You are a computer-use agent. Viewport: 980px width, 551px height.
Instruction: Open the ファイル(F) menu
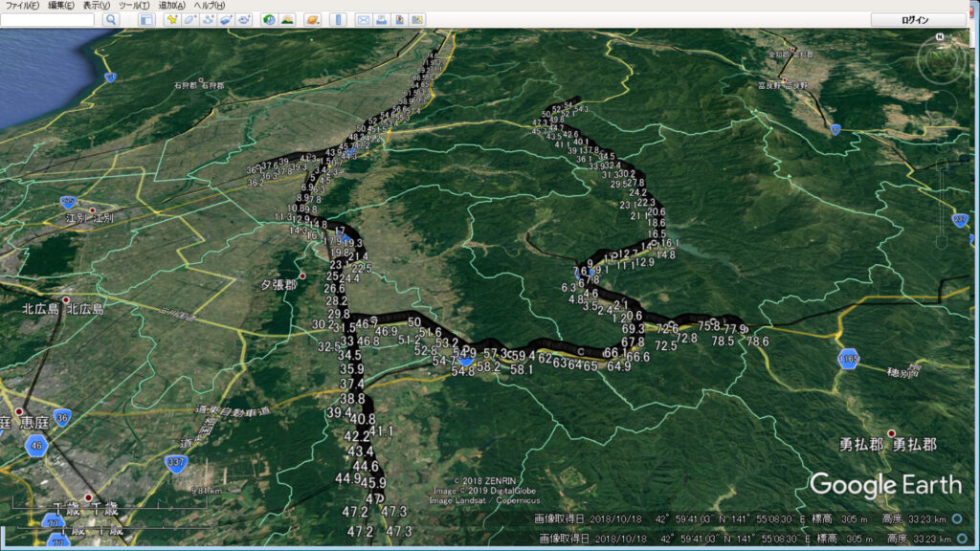pos(23,6)
